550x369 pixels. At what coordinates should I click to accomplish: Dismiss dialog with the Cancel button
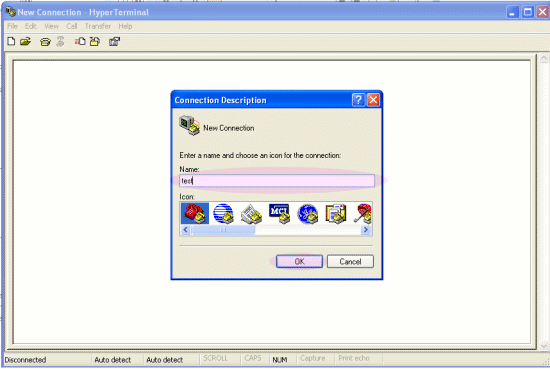350,261
